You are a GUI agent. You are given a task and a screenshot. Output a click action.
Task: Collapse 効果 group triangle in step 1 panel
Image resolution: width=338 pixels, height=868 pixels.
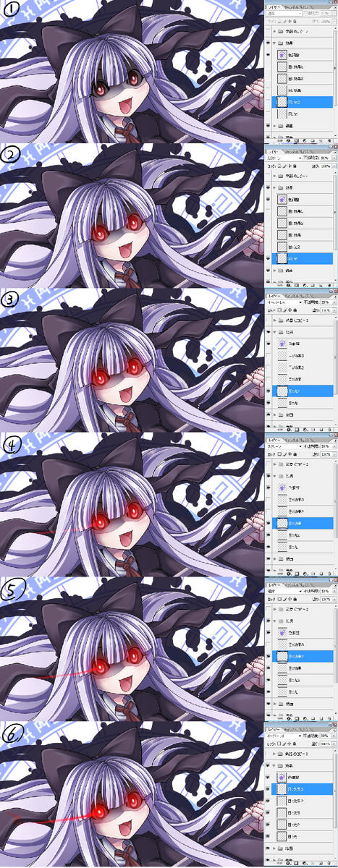274,43
